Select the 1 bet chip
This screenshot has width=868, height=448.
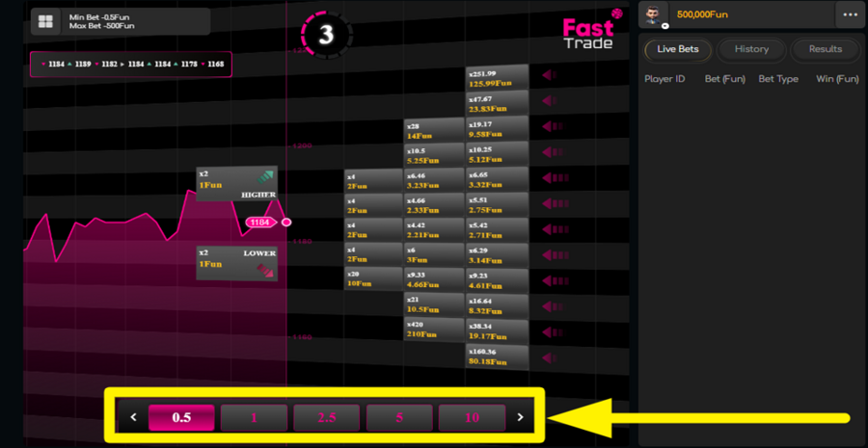point(254,417)
